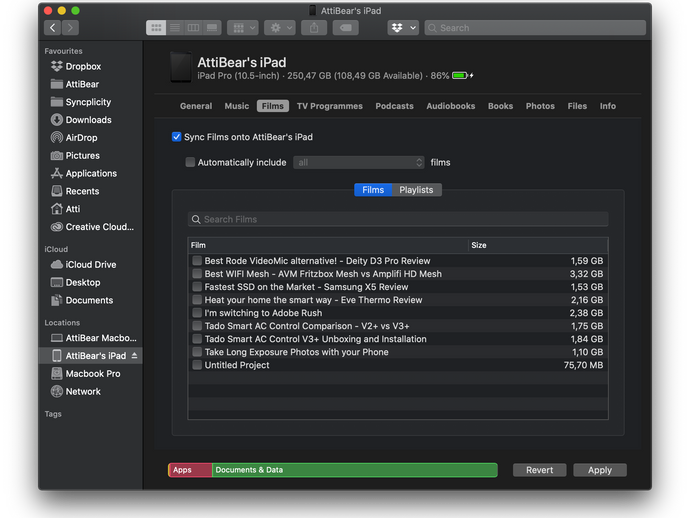Go forward with the right chevron button
The image size is (690, 518).
[x=70, y=28]
